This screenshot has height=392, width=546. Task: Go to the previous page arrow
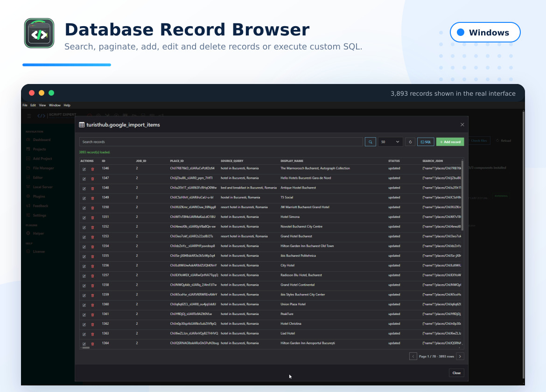(413, 356)
